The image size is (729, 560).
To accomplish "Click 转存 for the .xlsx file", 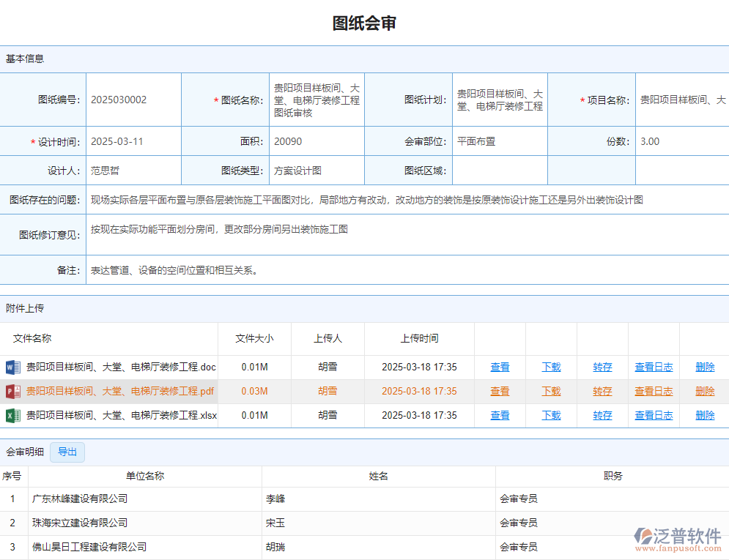I will point(602,416).
